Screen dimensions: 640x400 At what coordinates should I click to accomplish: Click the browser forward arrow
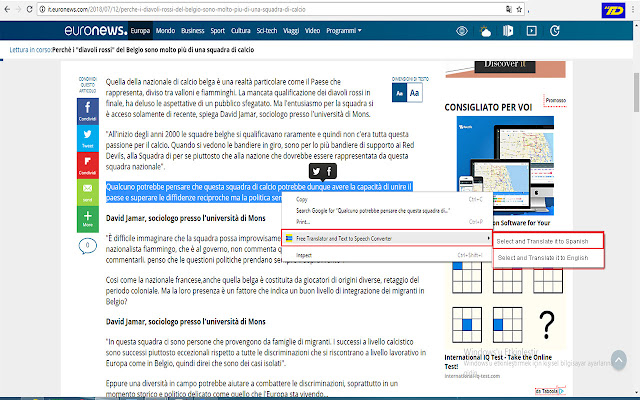click(x=18, y=9)
